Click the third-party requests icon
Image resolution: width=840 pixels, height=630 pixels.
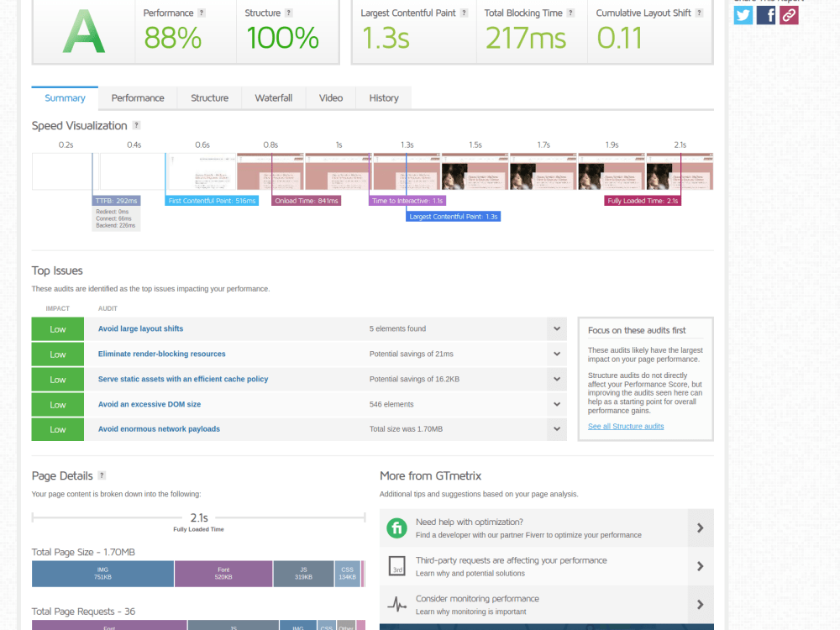pyautogui.click(x=397, y=566)
